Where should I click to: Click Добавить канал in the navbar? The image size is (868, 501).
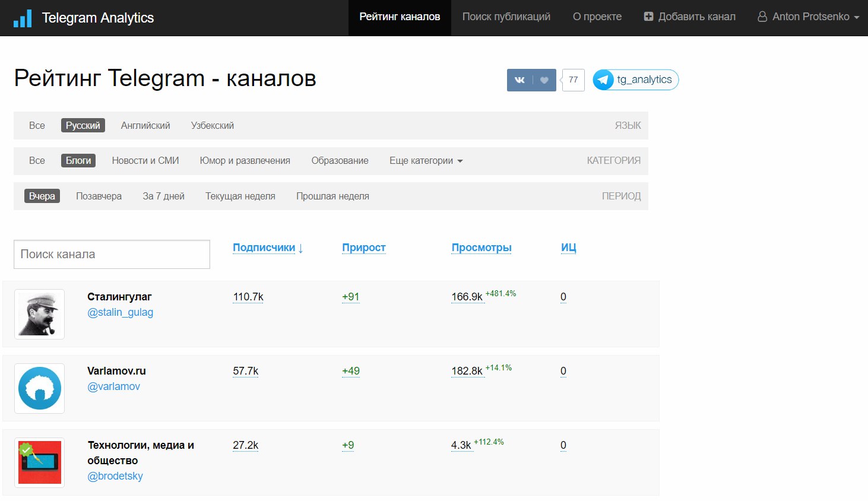coord(690,17)
